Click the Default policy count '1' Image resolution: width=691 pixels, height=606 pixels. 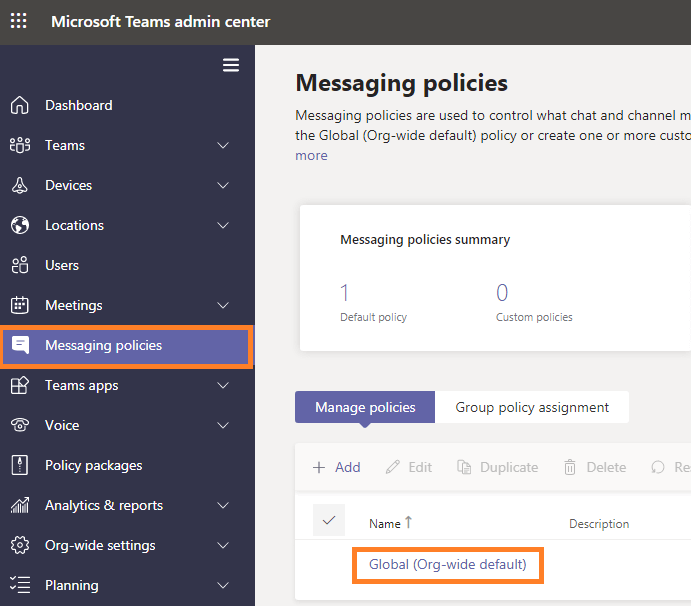point(344,293)
